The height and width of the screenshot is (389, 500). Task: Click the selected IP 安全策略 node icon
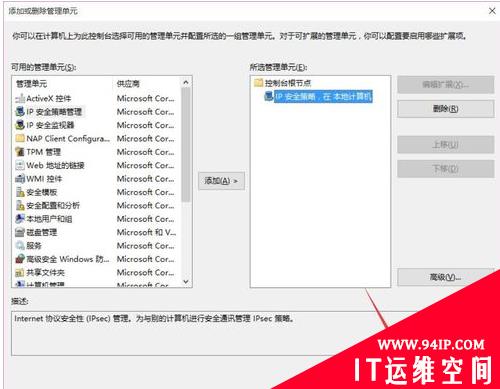[x=269, y=96]
